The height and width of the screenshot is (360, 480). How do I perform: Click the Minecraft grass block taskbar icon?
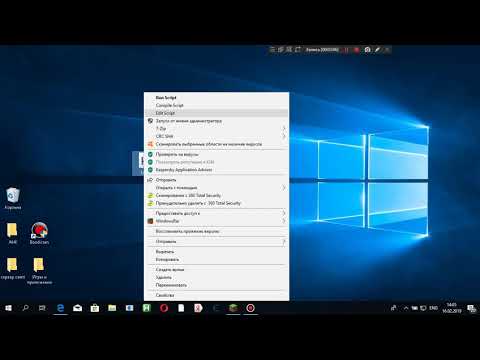[233, 308]
